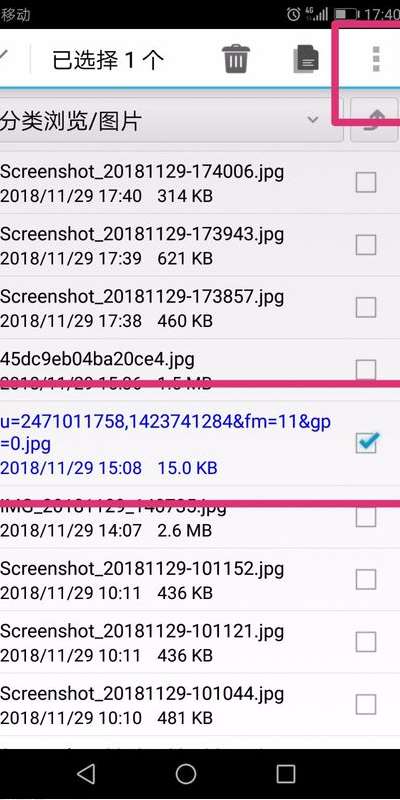Image resolution: width=400 pixels, height=800 pixels.
Task: Tap the 已选择 1 个 selection title
Action: click(108, 61)
